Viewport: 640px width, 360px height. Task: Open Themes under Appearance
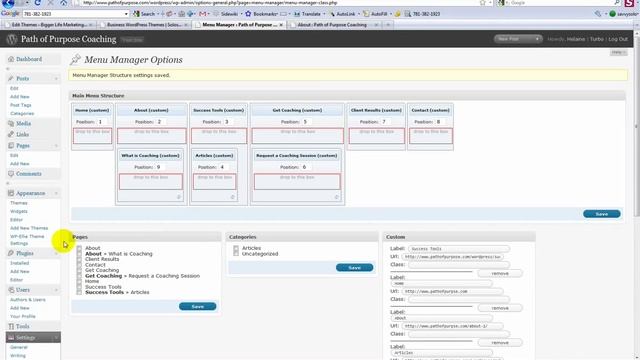coord(19,203)
